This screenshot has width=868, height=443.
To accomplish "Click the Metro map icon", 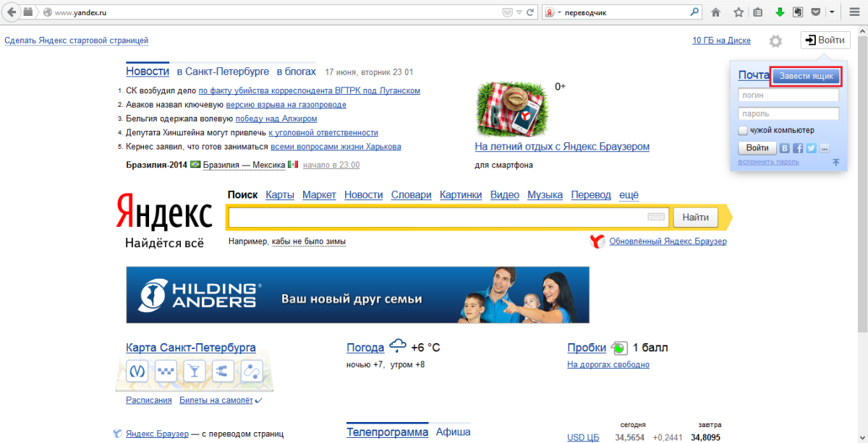I will click(137, 371).
